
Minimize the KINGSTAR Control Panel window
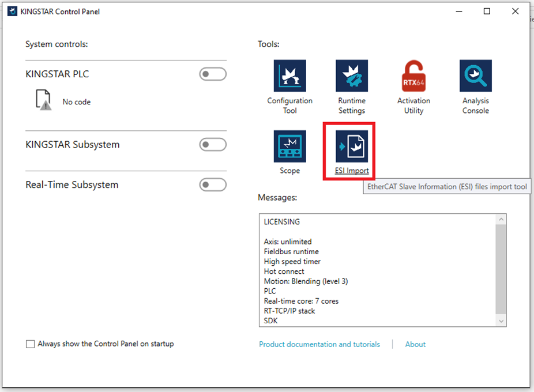click(x=459, y=12)
